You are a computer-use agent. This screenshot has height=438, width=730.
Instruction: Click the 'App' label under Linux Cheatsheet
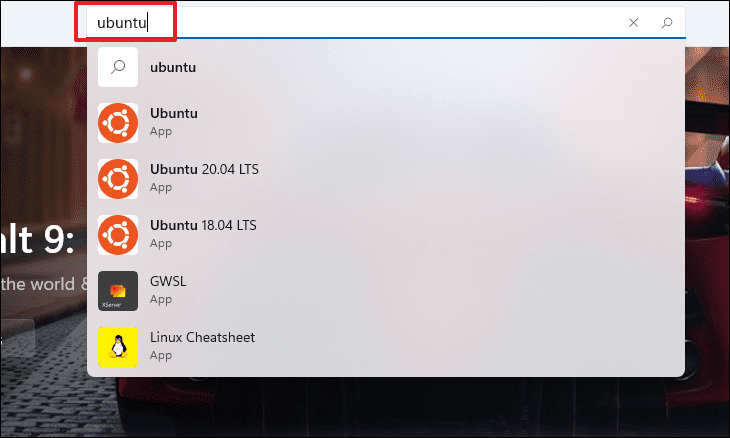click(161, 356)
